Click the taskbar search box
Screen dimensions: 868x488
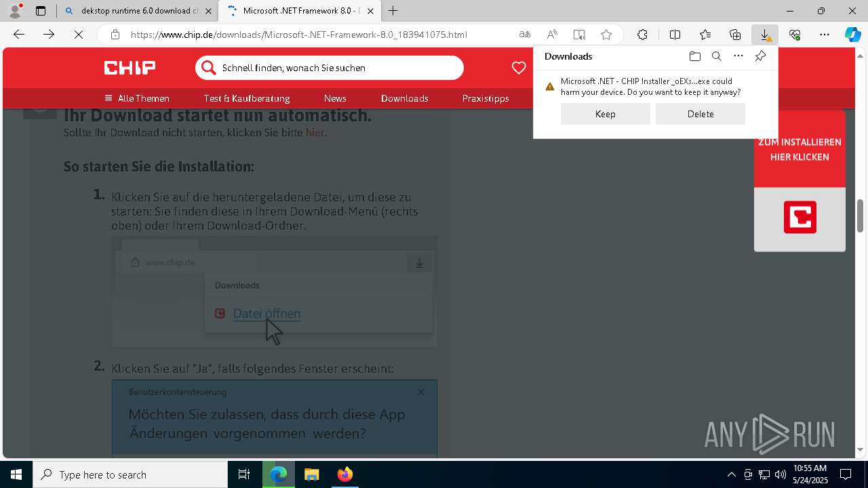click(x=130, y=474)
